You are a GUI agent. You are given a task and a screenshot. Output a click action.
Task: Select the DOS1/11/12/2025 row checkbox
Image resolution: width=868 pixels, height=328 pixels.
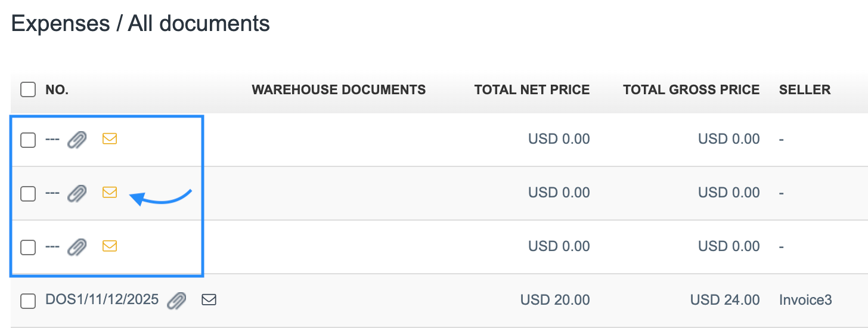[28, 301]
